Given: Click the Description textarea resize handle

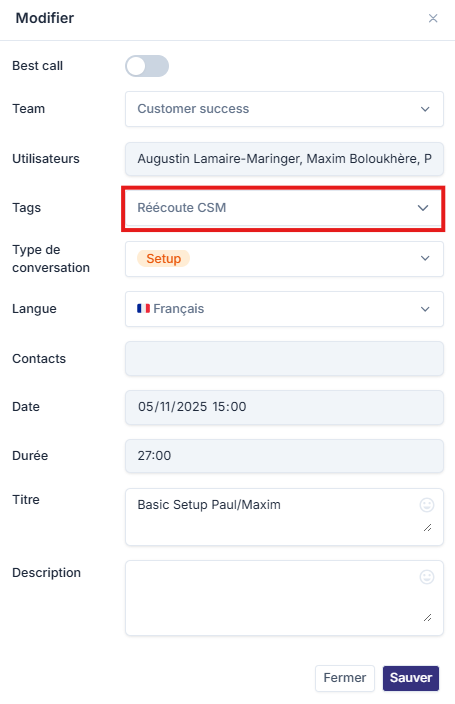Looking at the screenshot, I should point(428,618).
